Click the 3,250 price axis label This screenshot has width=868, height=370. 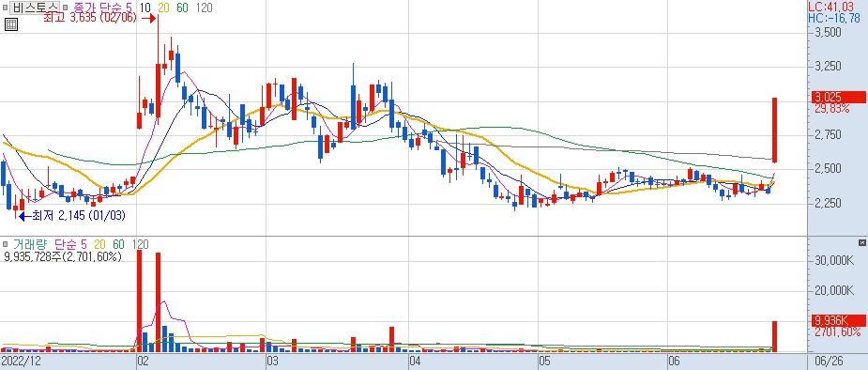click(x=829, y=67)
